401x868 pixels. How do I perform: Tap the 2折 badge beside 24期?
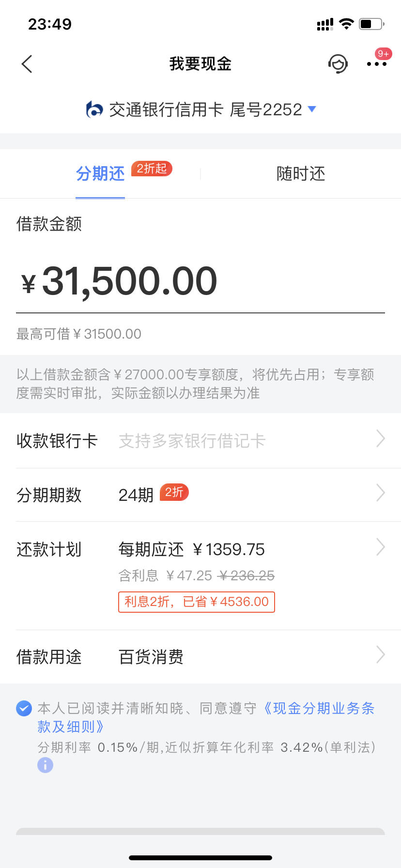(174, 492)
